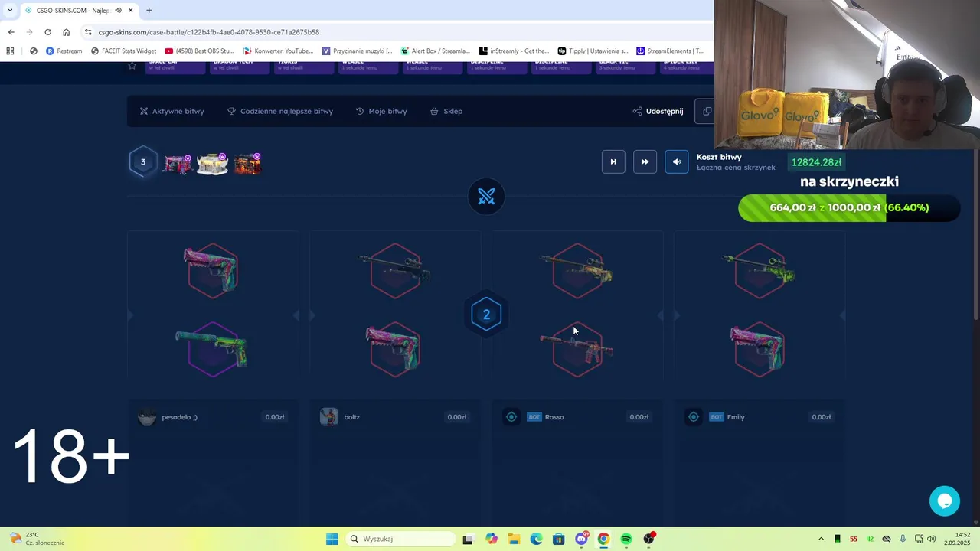
Task: Click the address bar URL
Action: pos(208,32)
